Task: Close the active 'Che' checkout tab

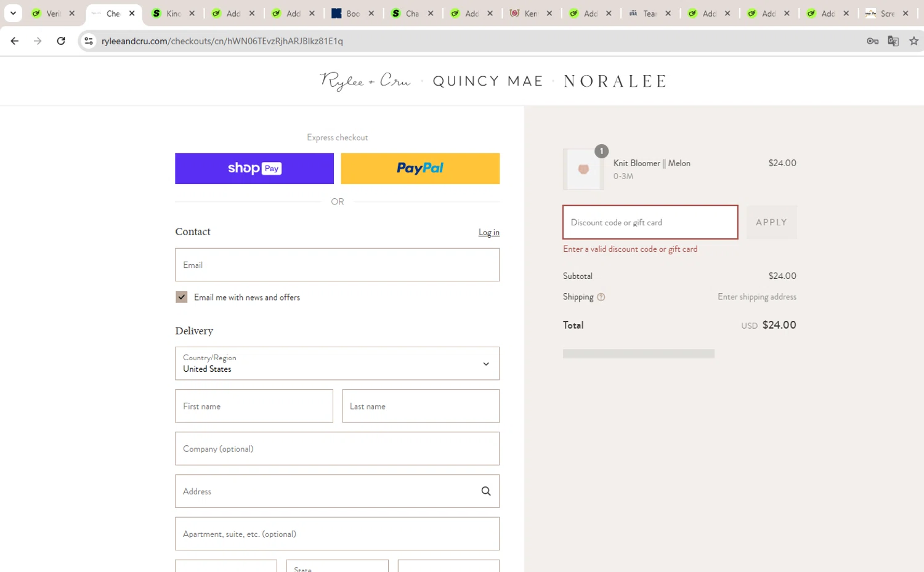Action: [x=132, y=13]
